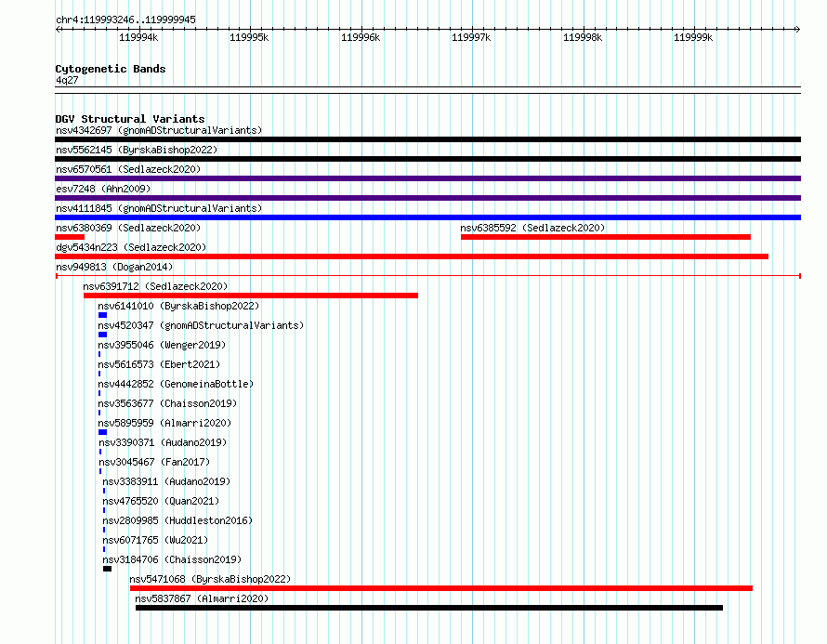
Task: Click the 4q27 cytogenetic band label
Action: click(x=67, y=80)
